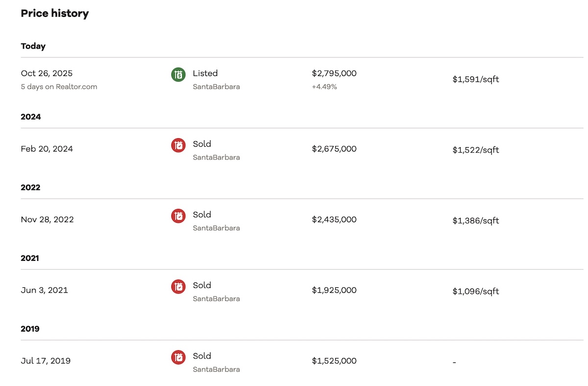Click the red Sold icon for Nov 28, 2022
This screenshot has height=386, width=588.
click(178, 216)
